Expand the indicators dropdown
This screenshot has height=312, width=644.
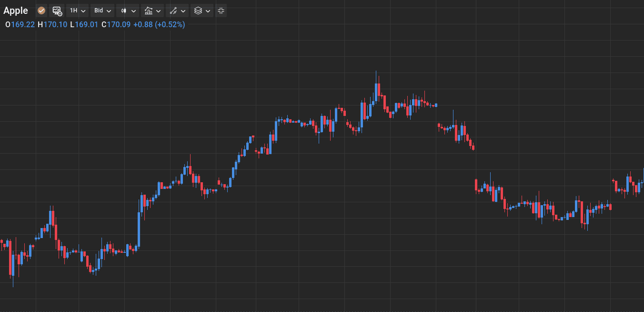(152, 10)
